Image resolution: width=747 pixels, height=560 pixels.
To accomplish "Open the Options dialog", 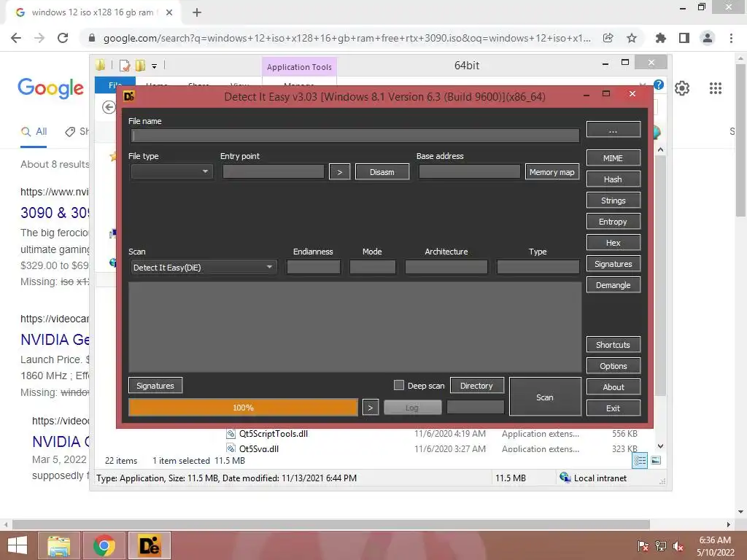I will [613, 366].
